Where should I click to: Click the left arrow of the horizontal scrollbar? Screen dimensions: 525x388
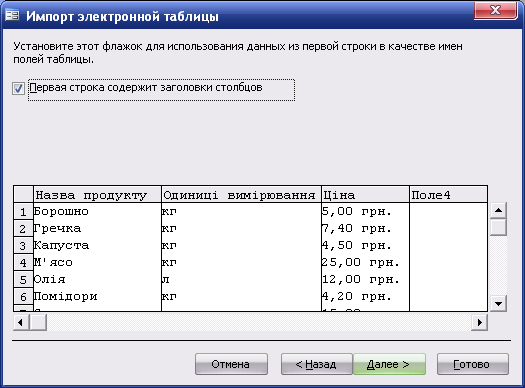(21, 322)
